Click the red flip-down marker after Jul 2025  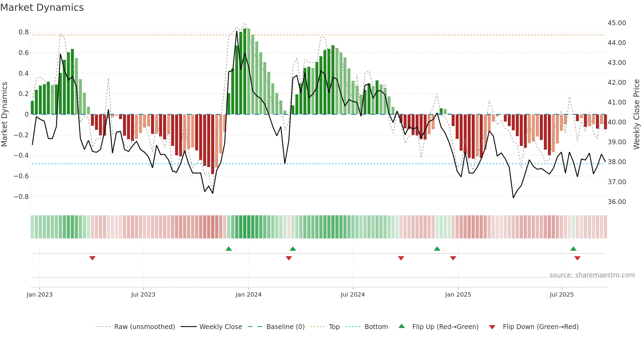[x=577, y=258]
